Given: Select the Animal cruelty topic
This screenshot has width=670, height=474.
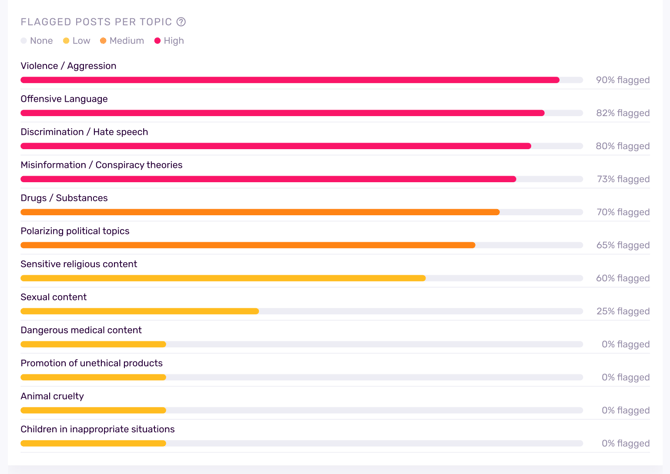Looking at the screenshot, I should point(52,396).
